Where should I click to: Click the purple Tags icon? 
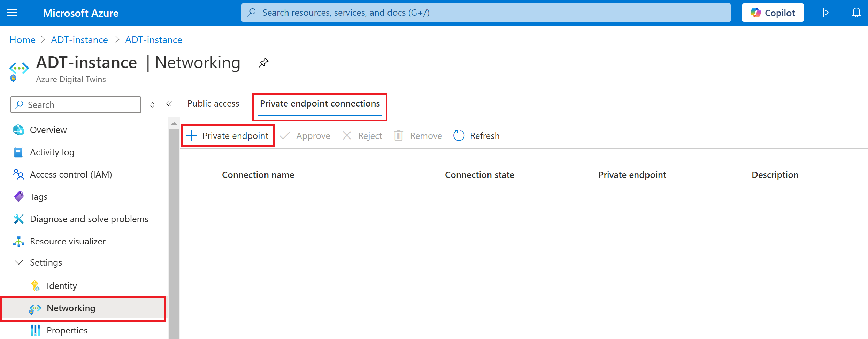pos(18,197)
